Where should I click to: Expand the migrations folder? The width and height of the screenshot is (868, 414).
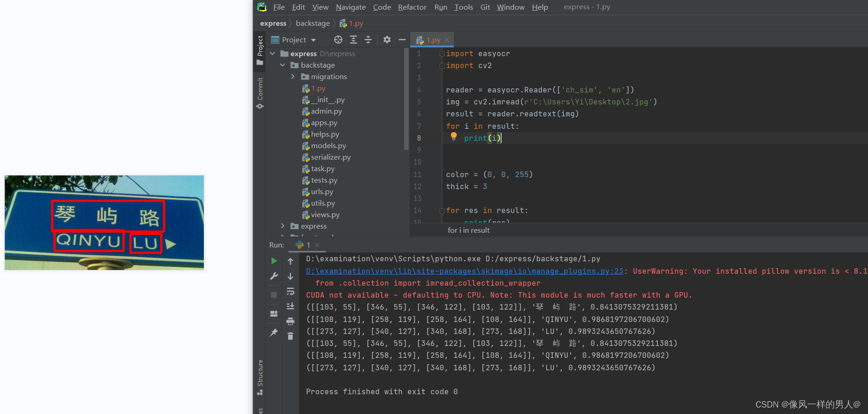tap(294, 76)
